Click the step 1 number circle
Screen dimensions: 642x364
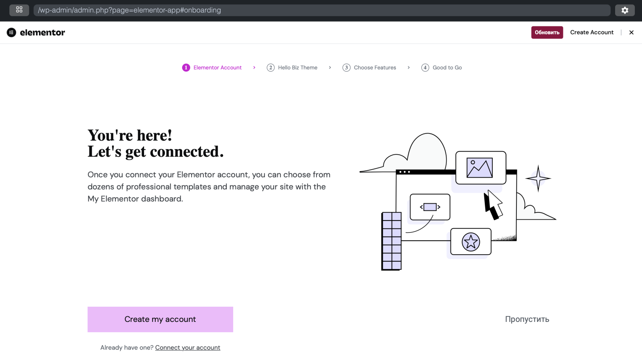[186, 68]
